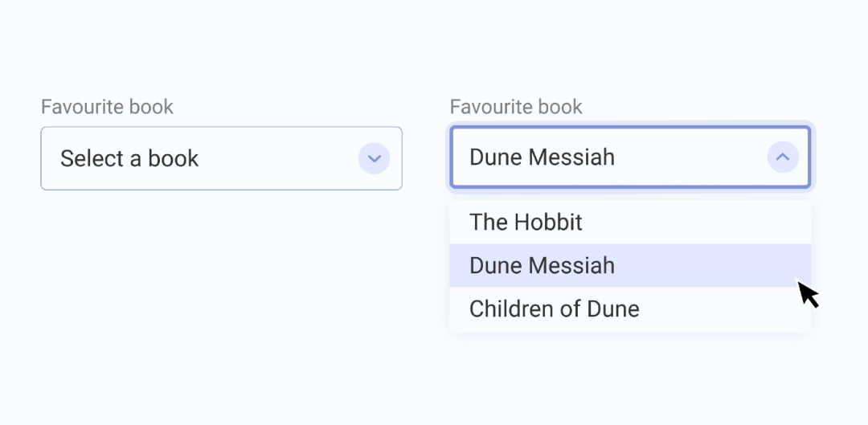Click the chevron-down icon in the left select
868x425 pixels.
click(374, 158)
